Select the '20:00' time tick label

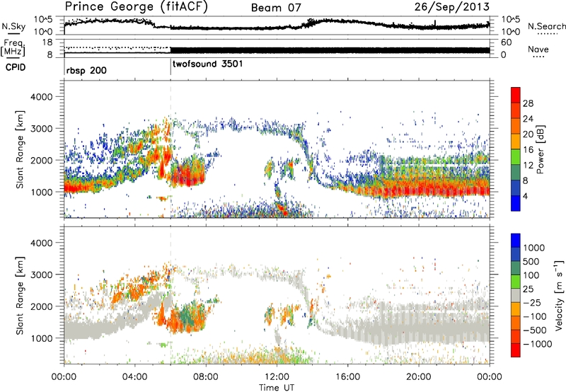tap(418, 377)
